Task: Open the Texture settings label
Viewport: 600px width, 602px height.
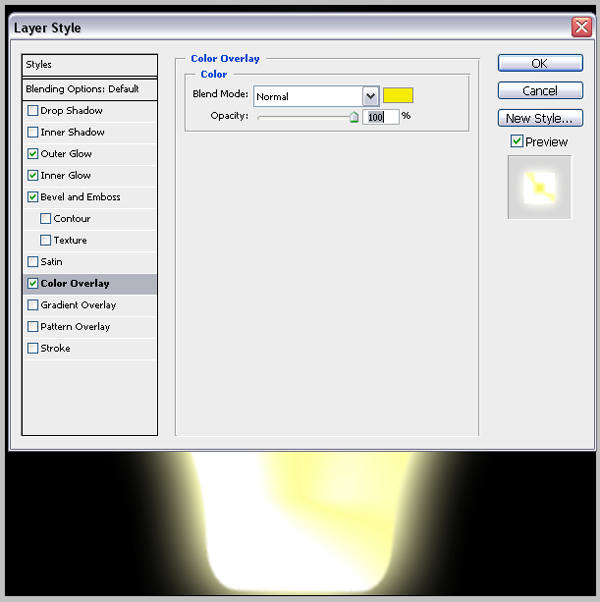Action: pyautogui.click(x=70, y=240)
